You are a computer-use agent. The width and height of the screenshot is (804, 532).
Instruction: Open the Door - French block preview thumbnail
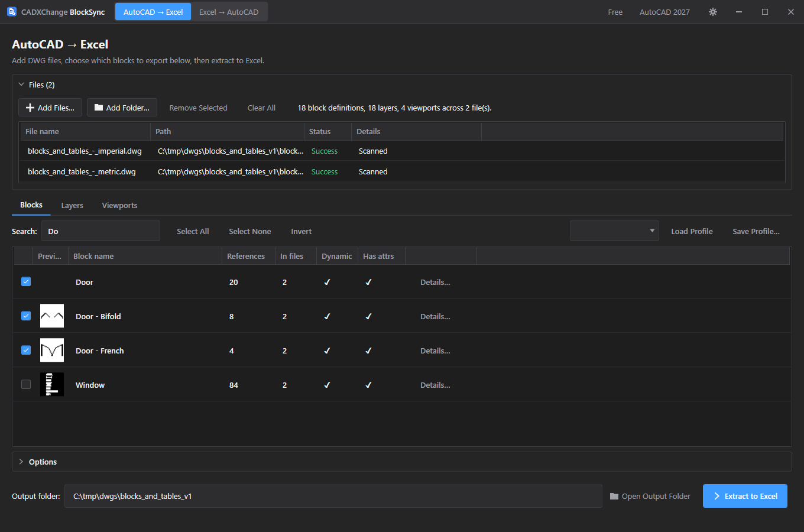point(52,350)
